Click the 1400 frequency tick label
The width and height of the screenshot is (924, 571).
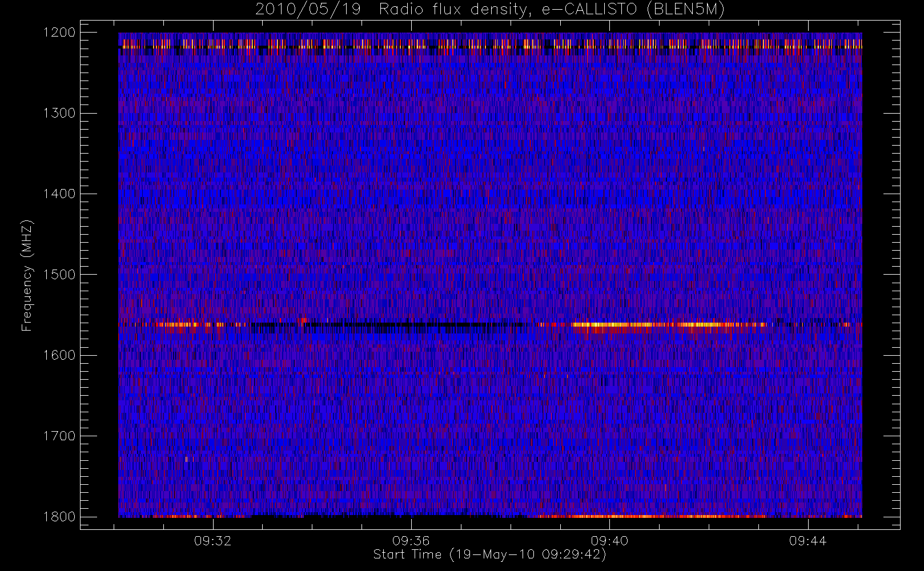tap(59, 194)
